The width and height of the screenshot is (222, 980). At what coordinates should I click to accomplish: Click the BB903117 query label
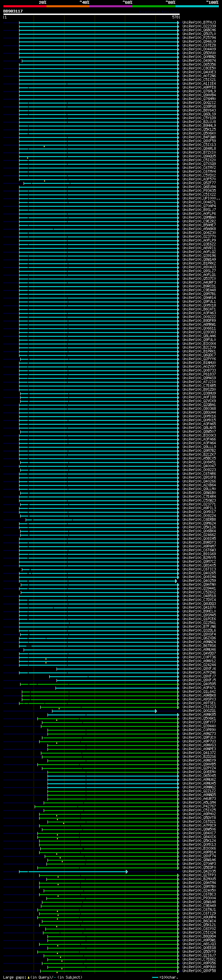13,11
